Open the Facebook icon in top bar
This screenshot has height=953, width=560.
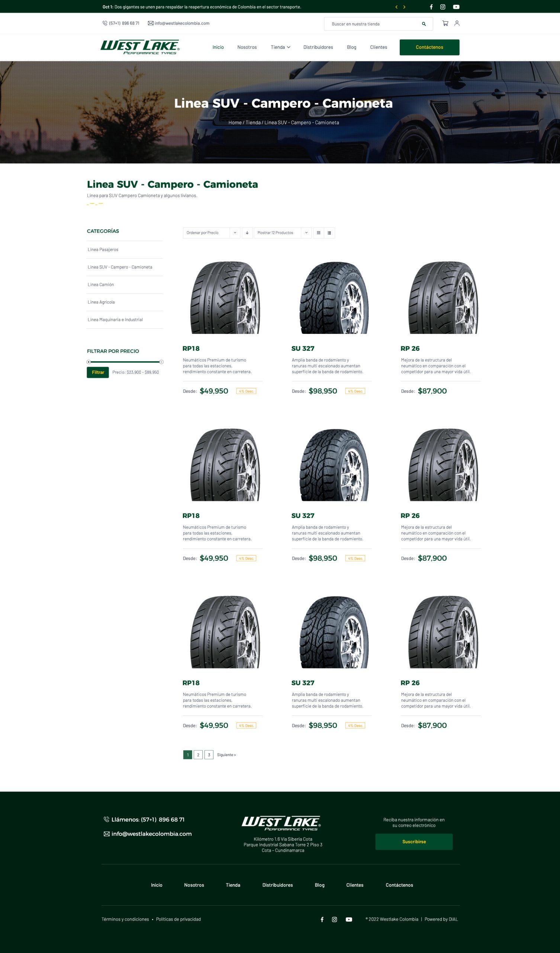431,7
